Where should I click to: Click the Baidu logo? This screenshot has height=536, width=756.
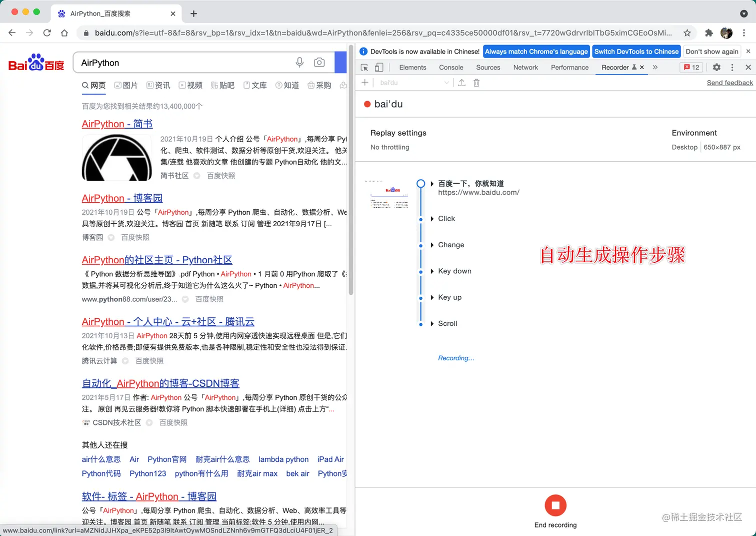point(36,63)
